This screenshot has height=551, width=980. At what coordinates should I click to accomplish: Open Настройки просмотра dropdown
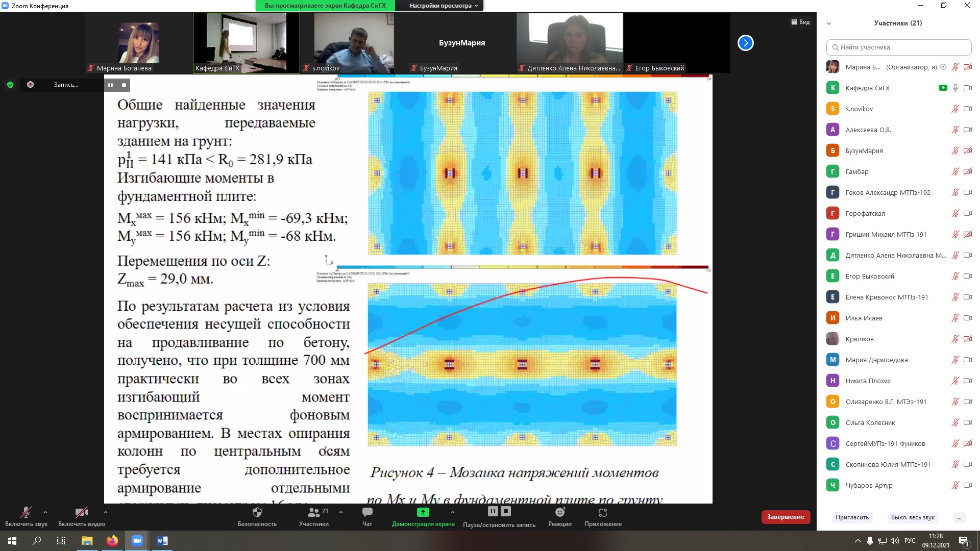pos(443,6)
